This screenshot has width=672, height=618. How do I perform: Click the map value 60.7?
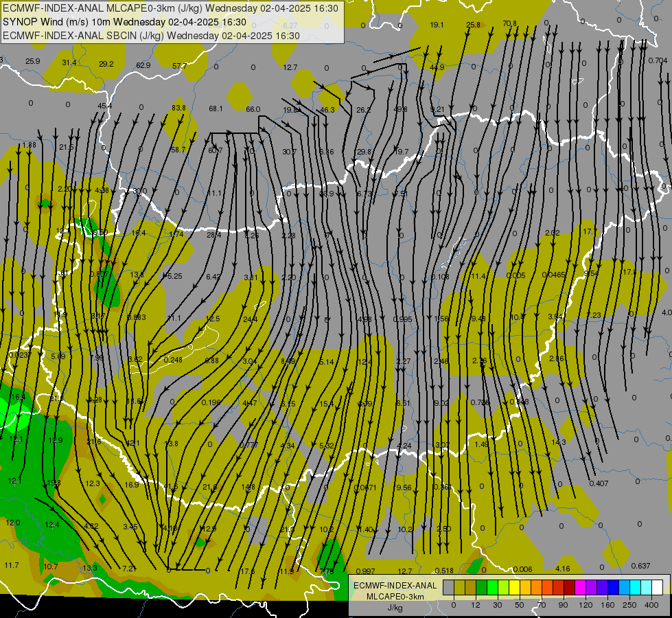(x=215, y=150)
